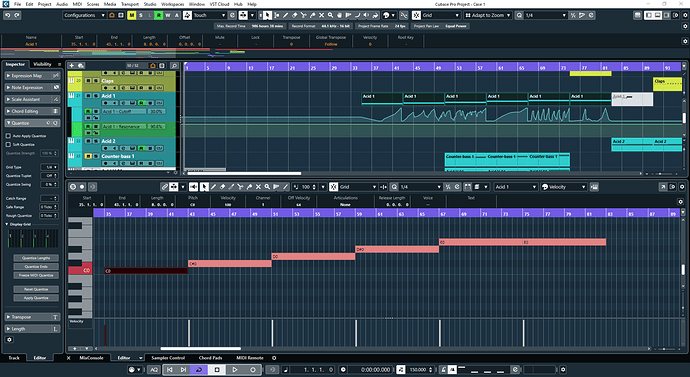The image size is (690, 377).
Task: Switch to the Chord Pads tab
Action: tap(210, 358)
